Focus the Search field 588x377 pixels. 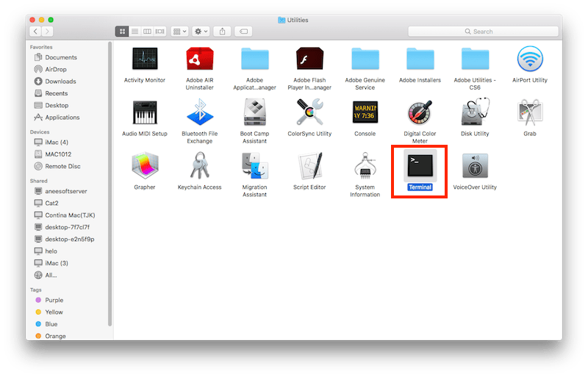click(x=483, y=32)
